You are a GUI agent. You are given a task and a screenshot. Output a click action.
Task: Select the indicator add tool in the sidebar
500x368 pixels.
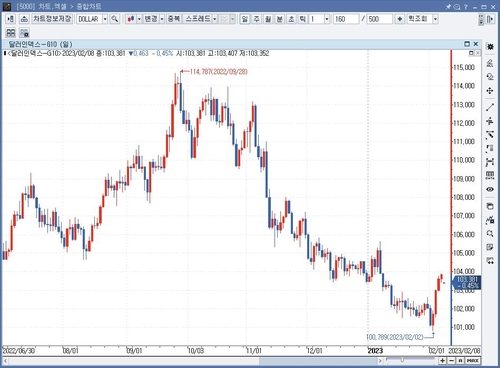[x=490, y=62]
